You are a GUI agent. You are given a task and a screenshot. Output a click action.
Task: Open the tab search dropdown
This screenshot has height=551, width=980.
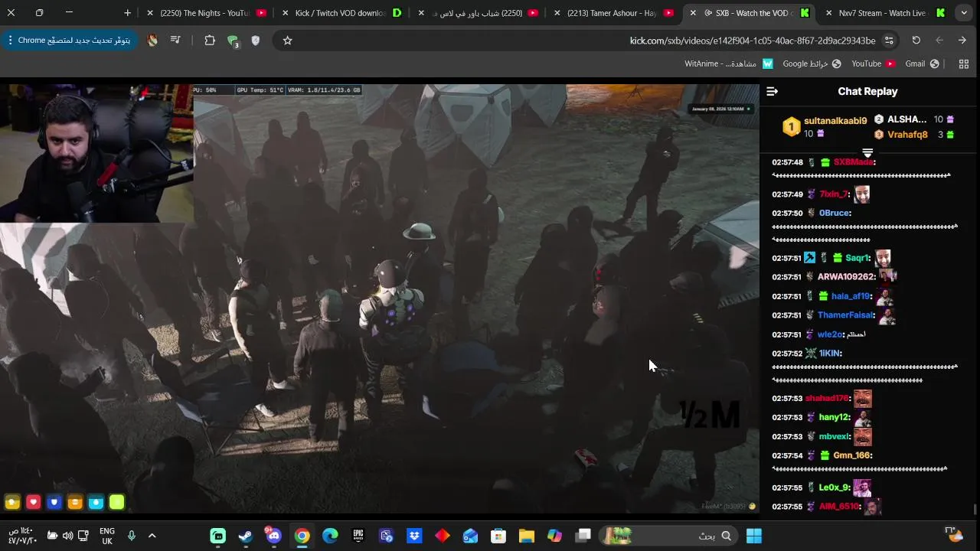[x=964, y=13]
